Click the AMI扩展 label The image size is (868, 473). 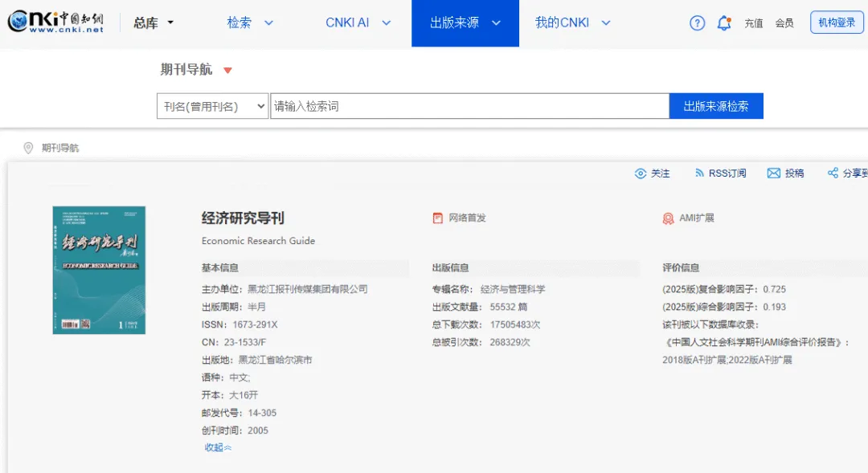point(697,218)
